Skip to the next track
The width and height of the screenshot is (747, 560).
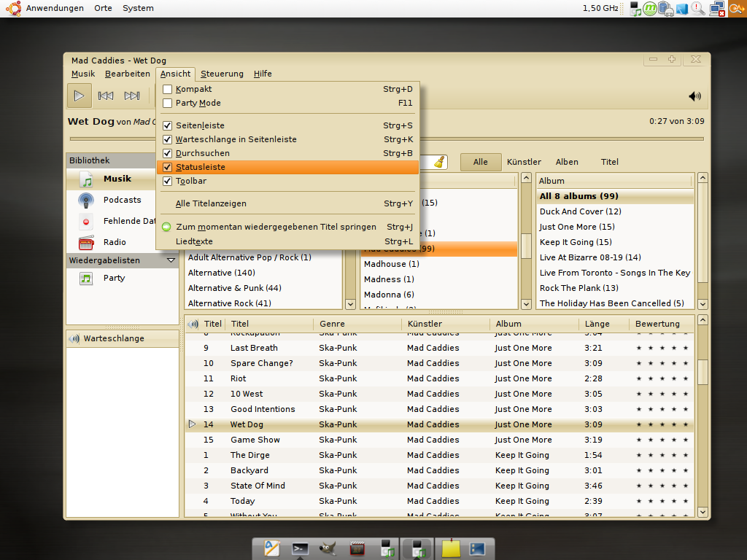point(132,96)
